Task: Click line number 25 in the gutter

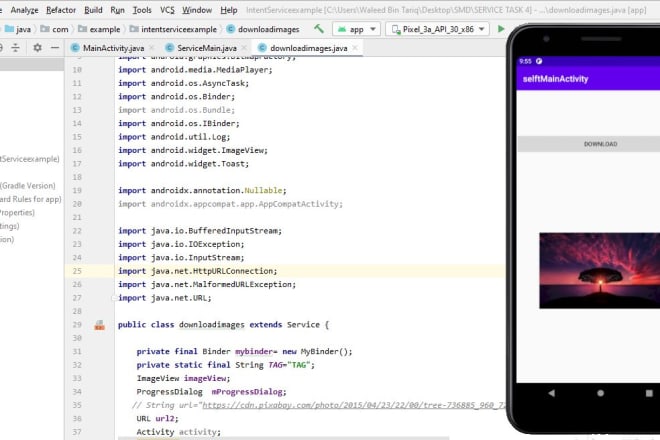Action: pyautogui.click(x=77, y=271)
